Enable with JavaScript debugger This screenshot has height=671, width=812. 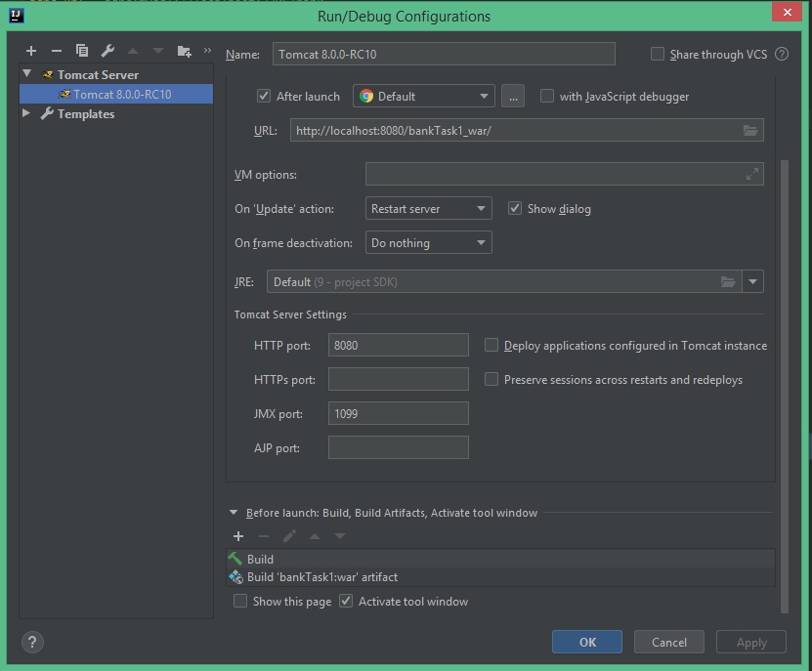point(547,97)
